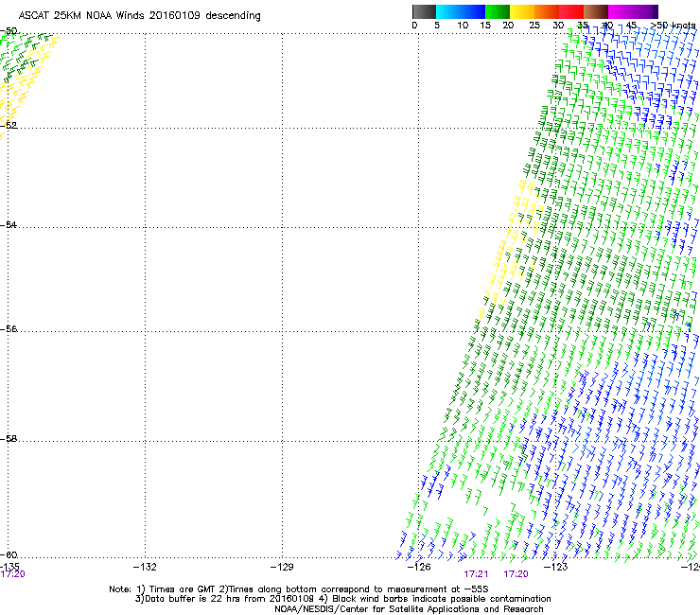Click the 'Times are GMT' note line
Screen dimensions: 700x615
click(299, 589)
